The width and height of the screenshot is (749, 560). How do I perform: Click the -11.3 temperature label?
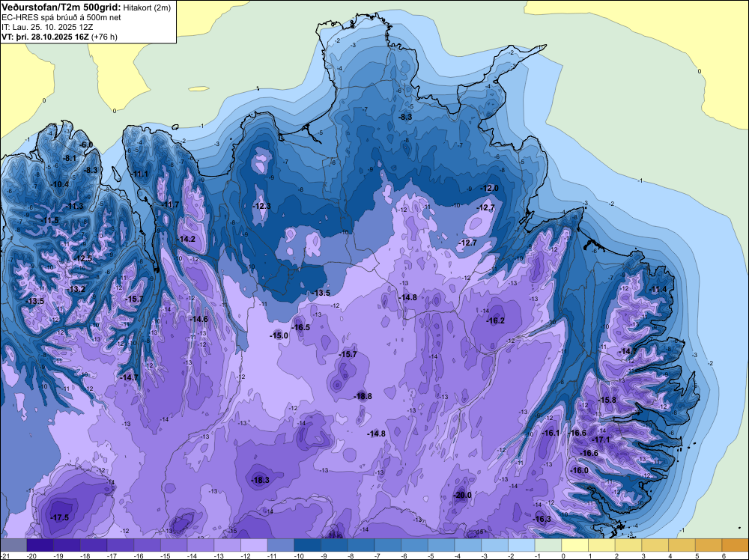click(74, 206)
